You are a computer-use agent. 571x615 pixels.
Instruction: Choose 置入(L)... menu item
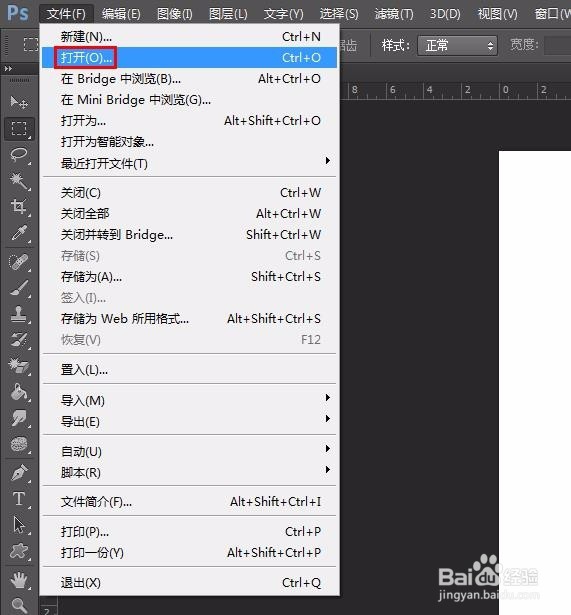pos(190,369)
